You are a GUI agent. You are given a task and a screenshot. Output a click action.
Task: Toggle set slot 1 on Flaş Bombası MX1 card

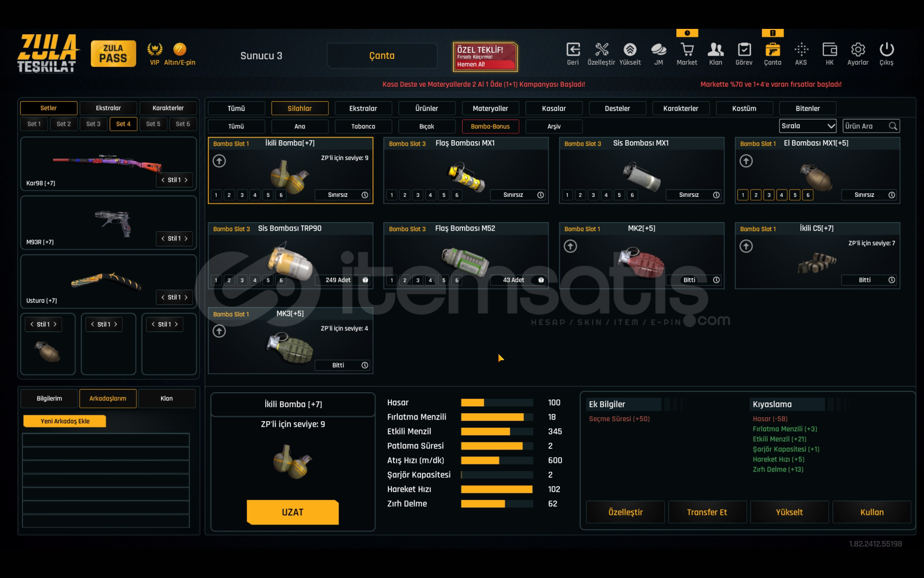392,195
